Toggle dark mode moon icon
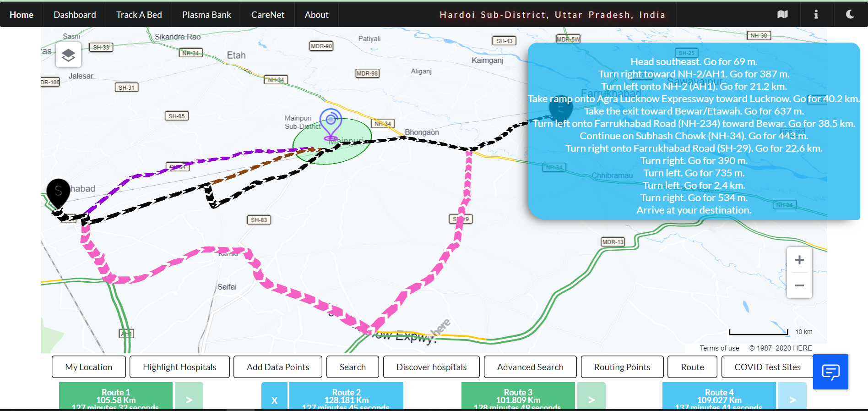The image size is (868, 411). [x=850, y=14]
